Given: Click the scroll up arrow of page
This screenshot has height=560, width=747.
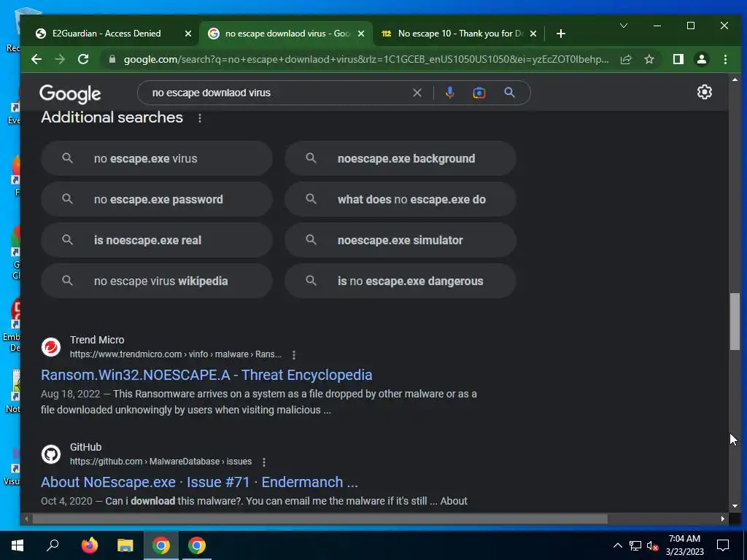Looking at the screenshot, I should 735,79.
